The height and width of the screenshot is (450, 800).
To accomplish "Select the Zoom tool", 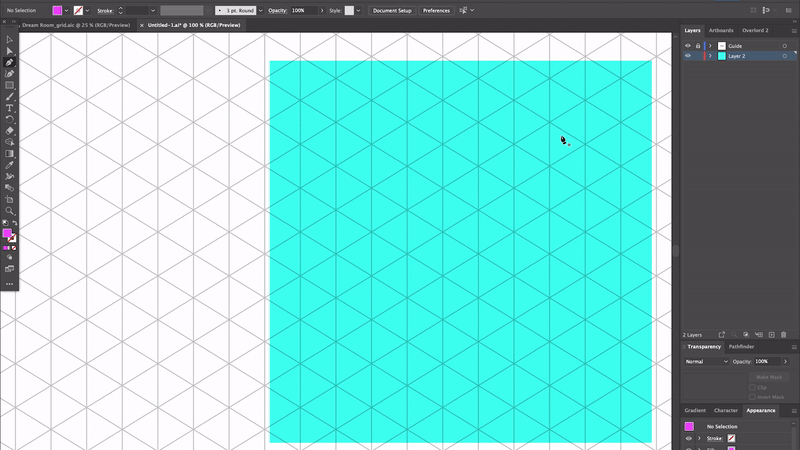I will 9,211.
